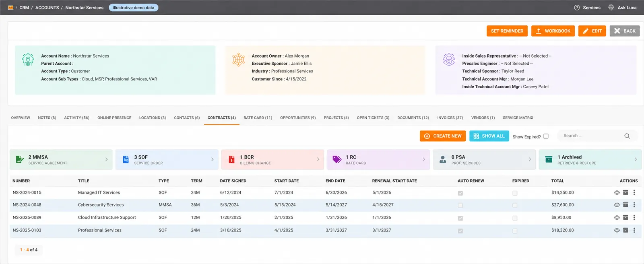The height and width of the screenshot is (264, 644).
Task: Open more actions for NS-2025-0103
Action: tap(634, 231)
